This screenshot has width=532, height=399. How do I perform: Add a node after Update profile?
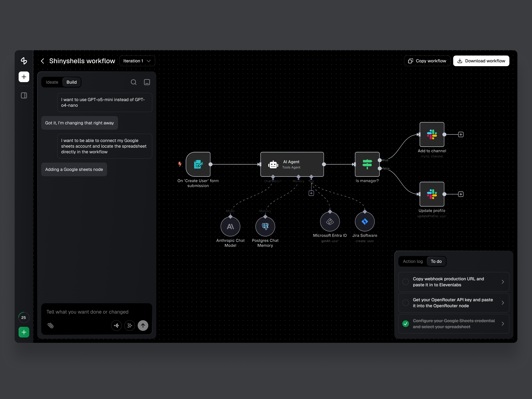(x=461, y=194)
